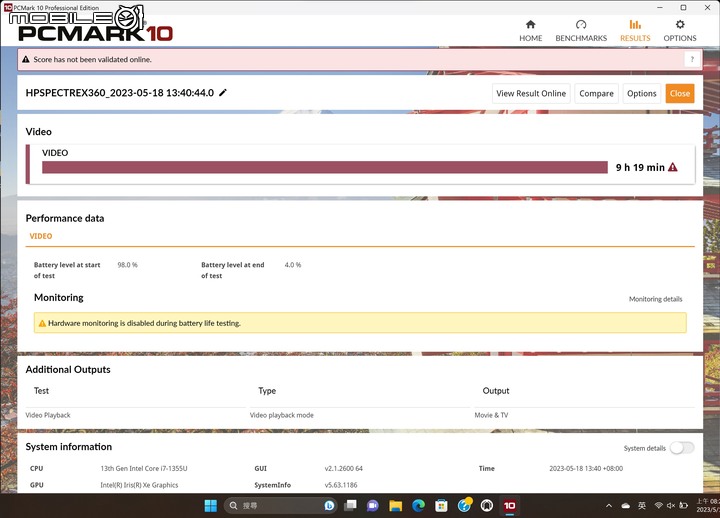Open the Chat app on taskbar
Screen dimensions: 720x518
point(372,506)
